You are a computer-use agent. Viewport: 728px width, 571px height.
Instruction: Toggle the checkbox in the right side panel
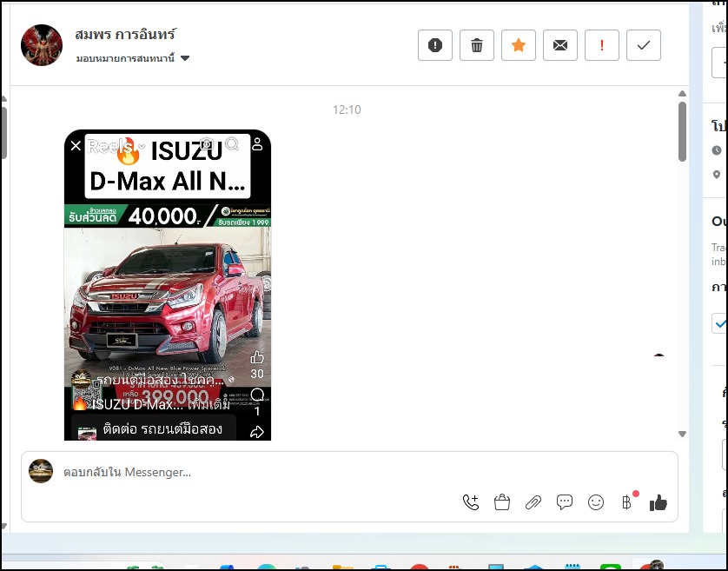click(719, 323)
